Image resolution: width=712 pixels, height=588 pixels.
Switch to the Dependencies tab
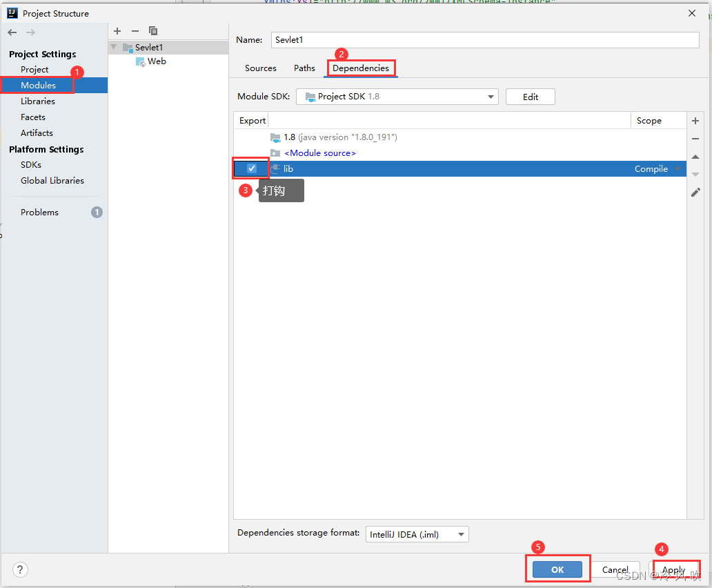[x=361, y=68]
